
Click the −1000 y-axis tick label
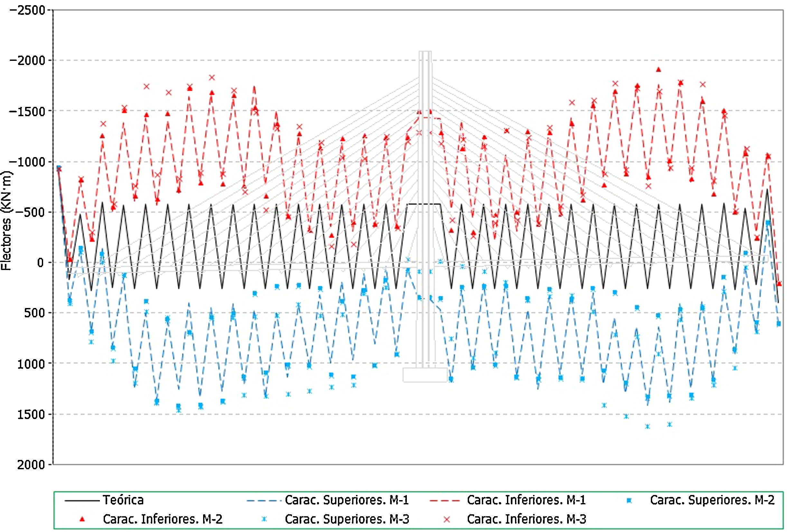coord(27,162)
